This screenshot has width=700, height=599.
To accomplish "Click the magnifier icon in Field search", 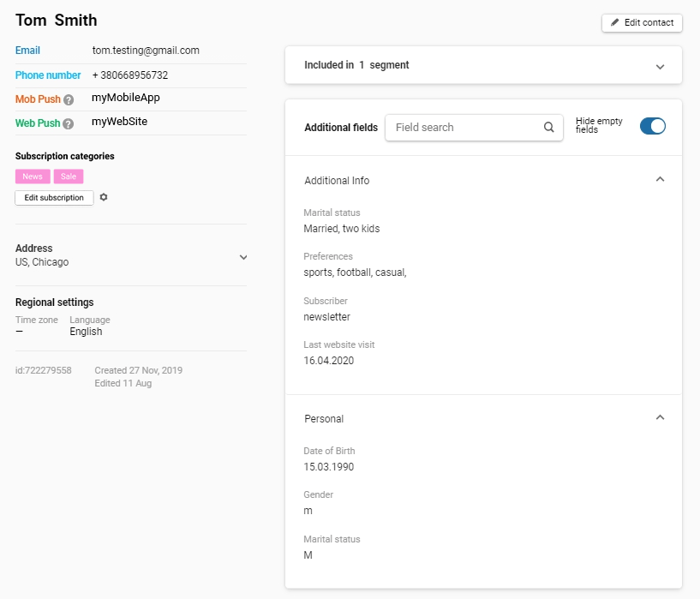I will [549, 128].
